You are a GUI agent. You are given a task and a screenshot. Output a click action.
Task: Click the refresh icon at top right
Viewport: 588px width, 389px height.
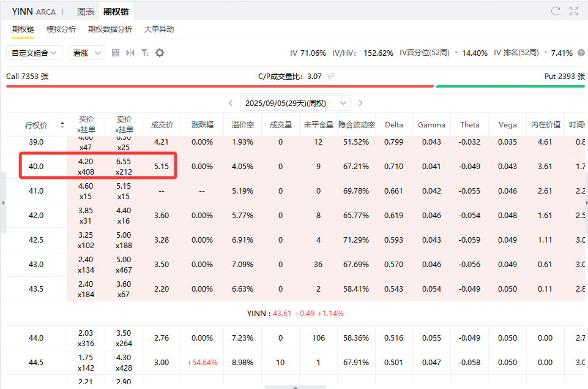click(x=556, y=11)
